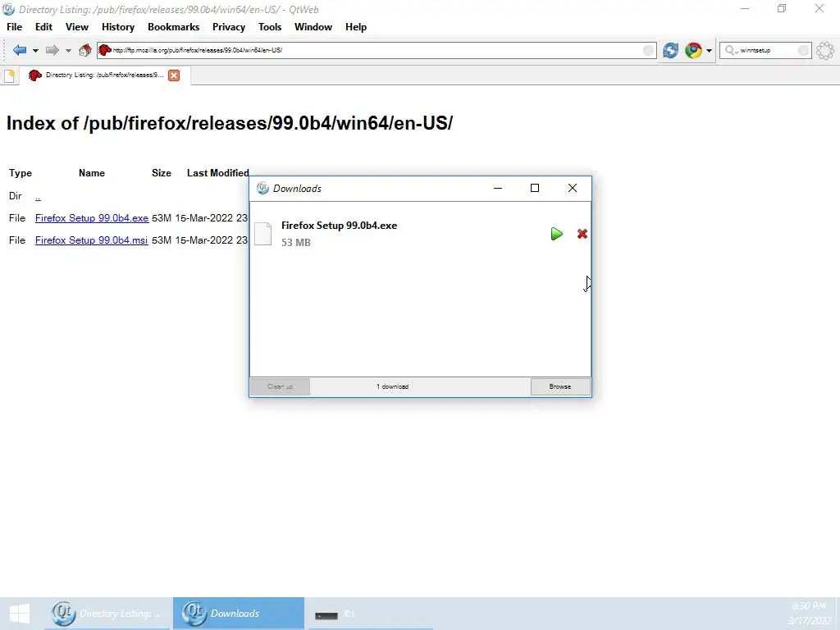The image size is (840, 630).
Task: Open the Windows Start button
Action: (20, 614)
